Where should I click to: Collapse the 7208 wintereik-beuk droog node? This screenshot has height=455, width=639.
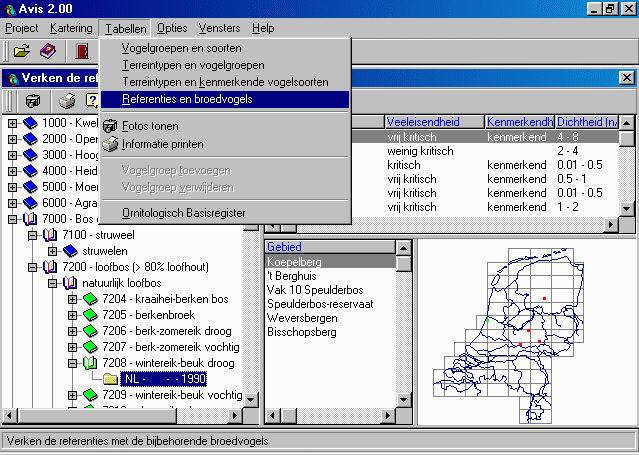(73, 363)
